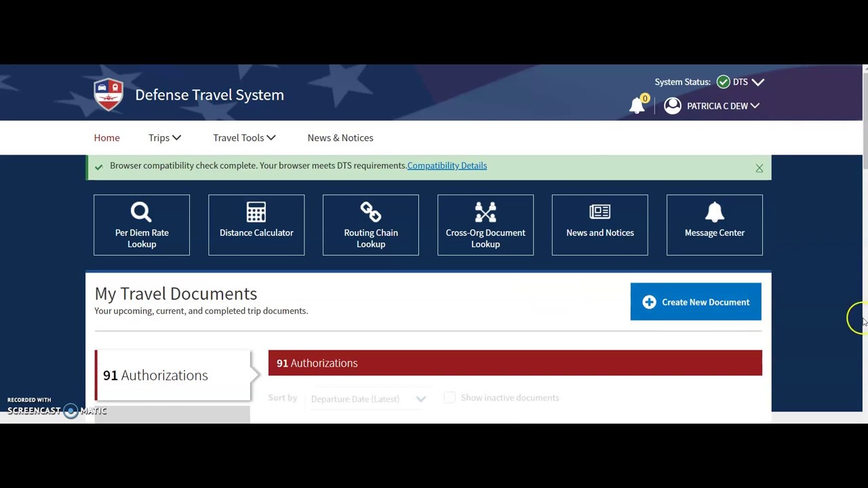Go to the Home tab
The width and height of the screenshot is (868, 488).
coord(106,138)
